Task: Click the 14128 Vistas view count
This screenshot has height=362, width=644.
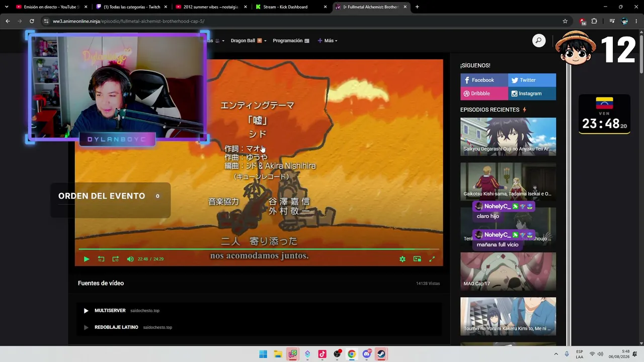Action: 428,284
